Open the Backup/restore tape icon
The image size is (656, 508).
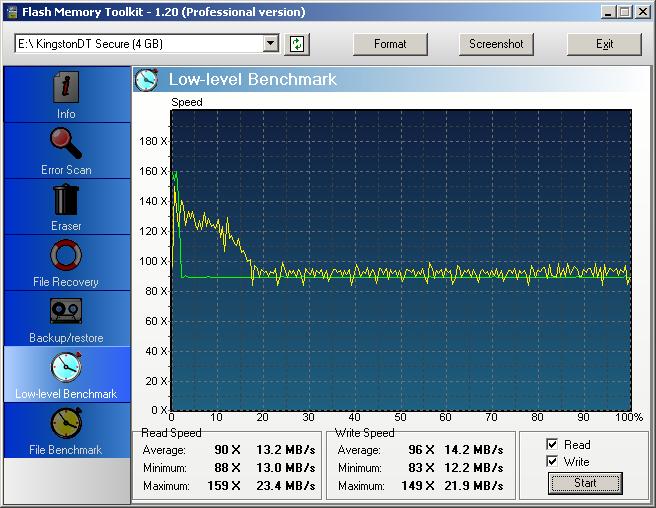[x=66, y=313]
